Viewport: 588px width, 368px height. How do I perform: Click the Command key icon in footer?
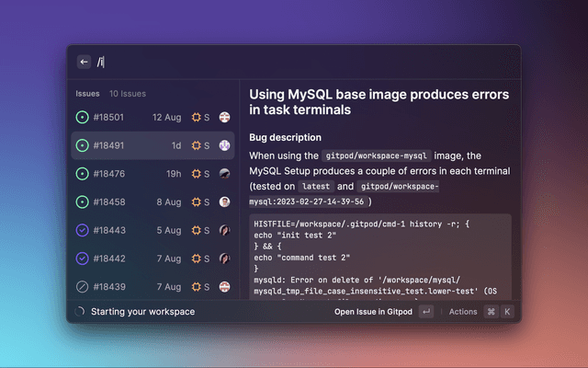(491, 312)
